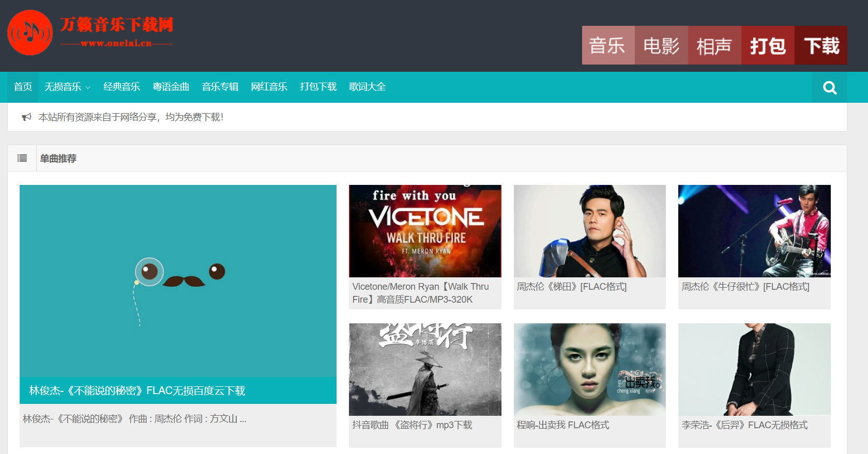Open the 打包下载 nav item
This screenshot has height=454, width=868.
click(318, 87)
